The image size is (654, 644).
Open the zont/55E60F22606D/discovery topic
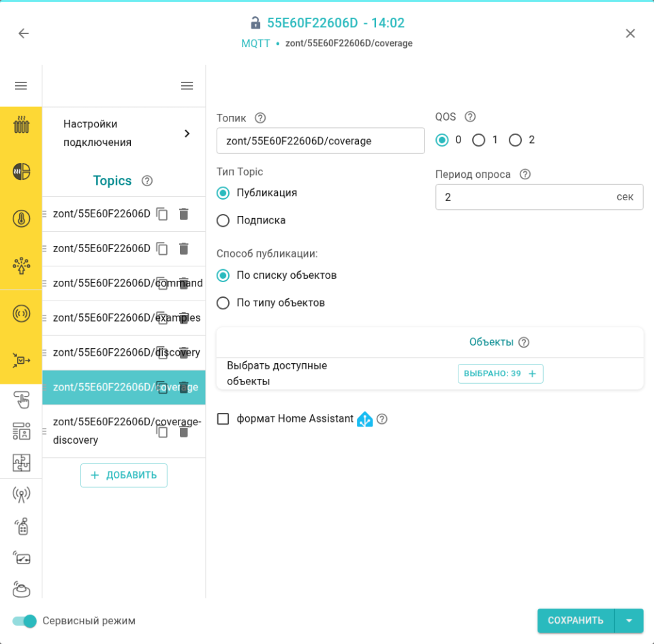(124, 352)
